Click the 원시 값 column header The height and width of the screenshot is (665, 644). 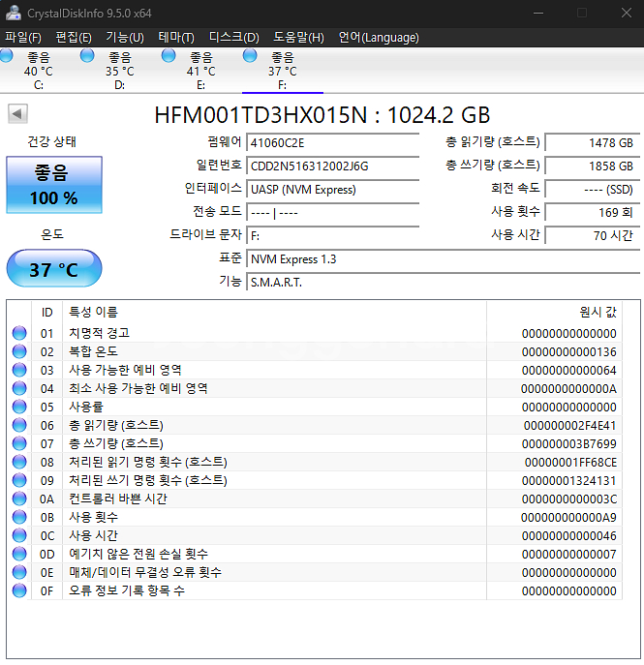pos(554,312)
